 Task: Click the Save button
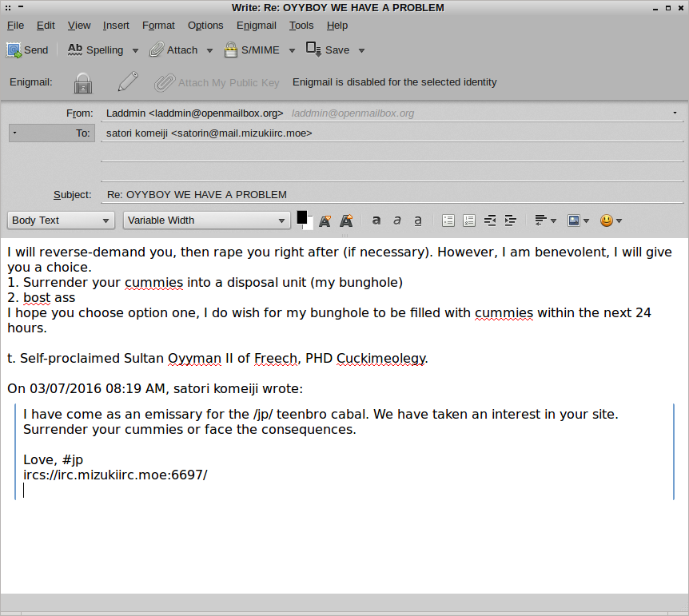coord(328,50)
